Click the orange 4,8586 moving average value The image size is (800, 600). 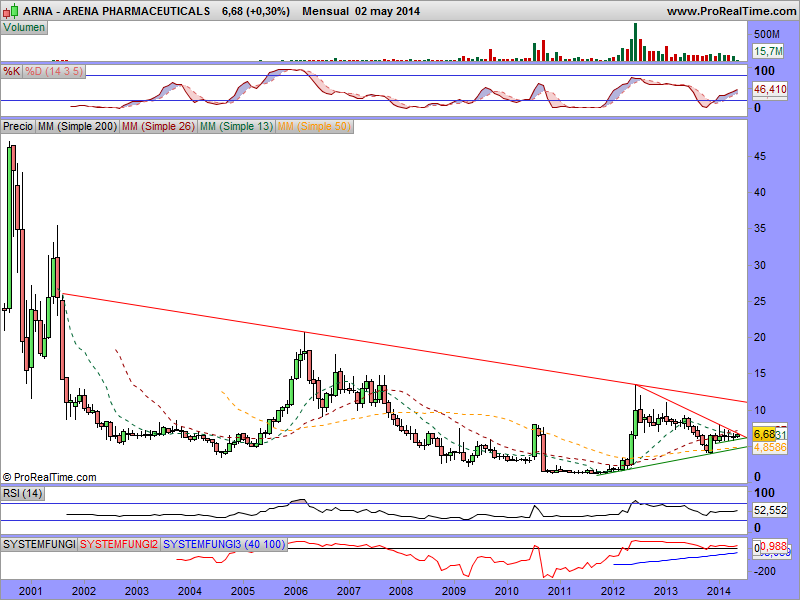coord(770,447)
